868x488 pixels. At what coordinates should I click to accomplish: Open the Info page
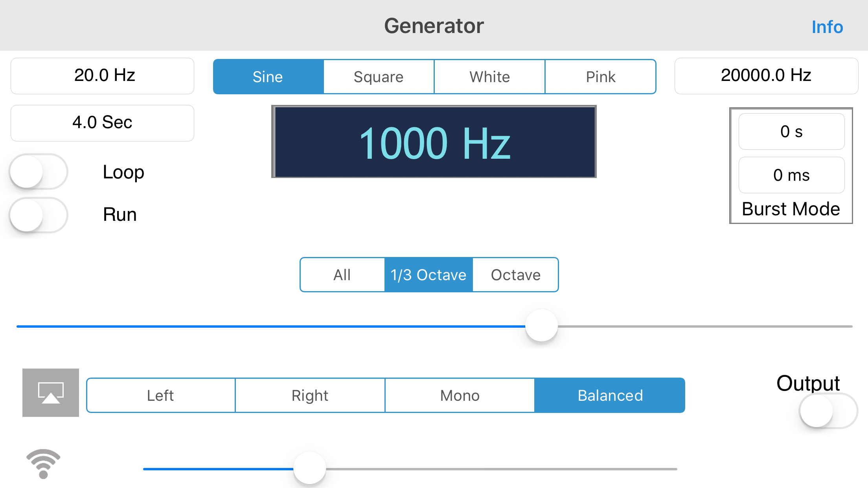pyautogui.click(x=828, y=27)
